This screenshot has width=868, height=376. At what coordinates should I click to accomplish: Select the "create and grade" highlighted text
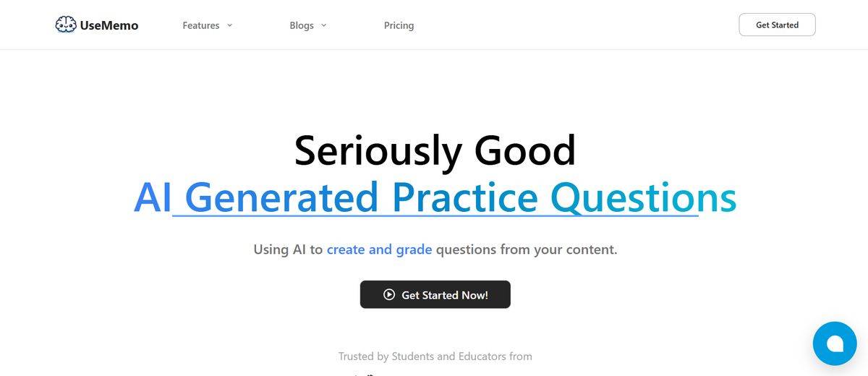coord(379,249)
